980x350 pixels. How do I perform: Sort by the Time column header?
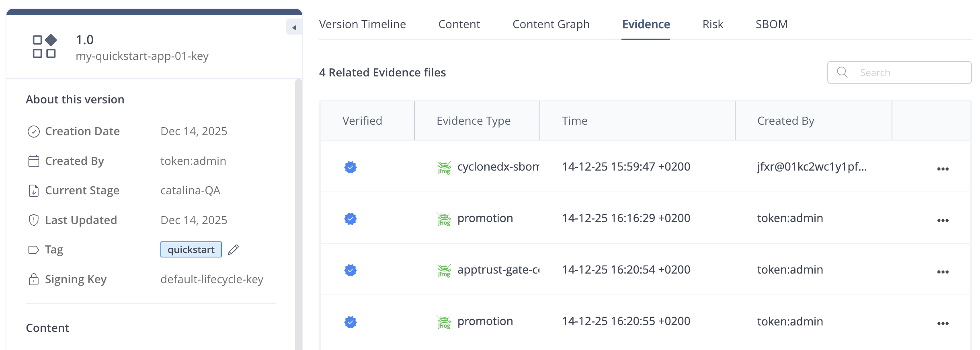click(574, 121)
